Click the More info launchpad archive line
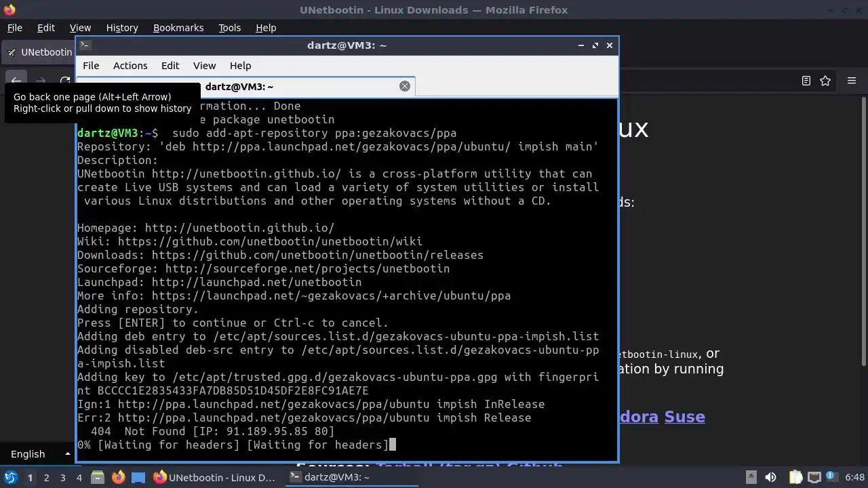Image resolution: width=868 pixels, height=488 pixels. [x=294, y=296]
